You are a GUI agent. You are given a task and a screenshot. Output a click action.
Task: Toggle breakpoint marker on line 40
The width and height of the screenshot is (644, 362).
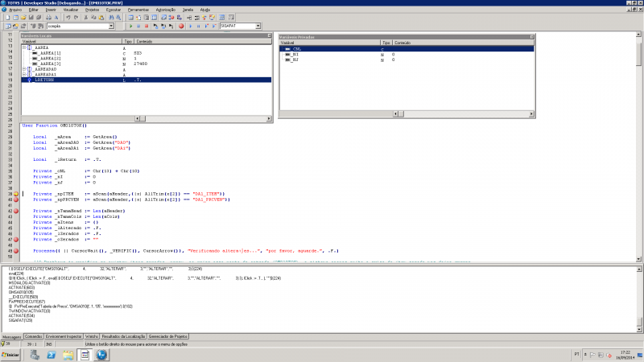[16, 200]
